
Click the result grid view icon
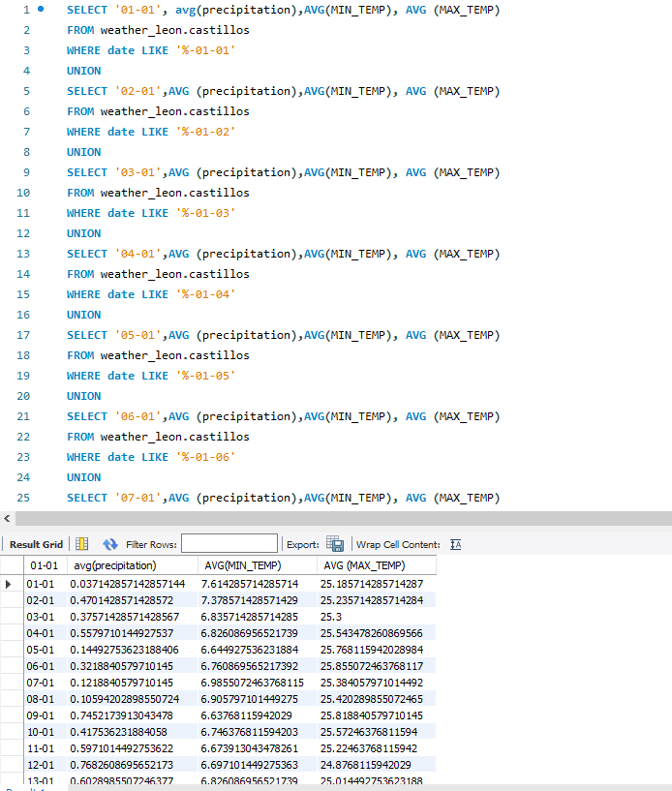[x=82, y=544]
